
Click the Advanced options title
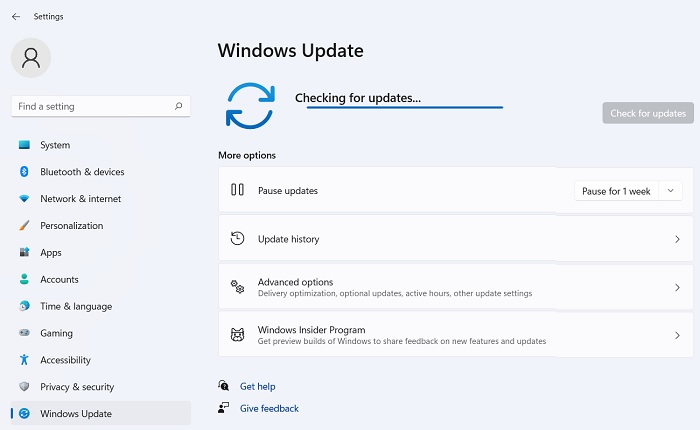(296, 282)
